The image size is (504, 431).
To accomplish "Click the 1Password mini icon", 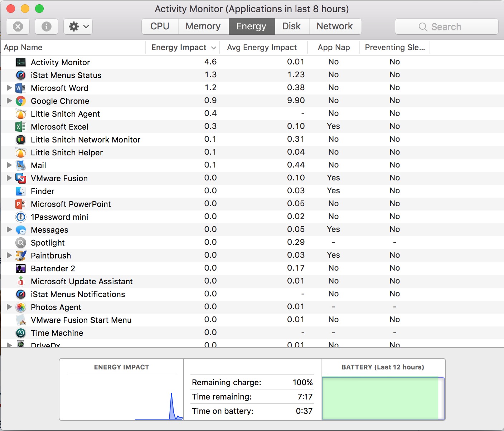I will point(21,217).
